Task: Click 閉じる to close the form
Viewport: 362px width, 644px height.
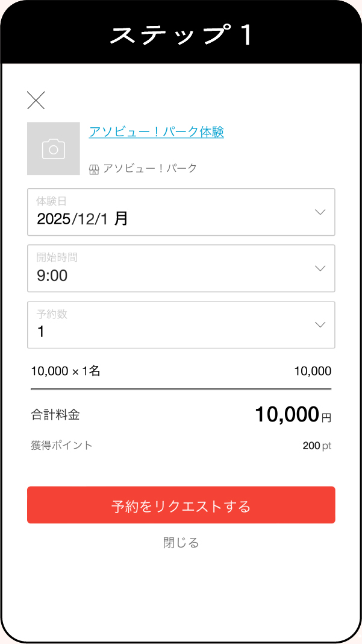Action: tap(180, 542)
